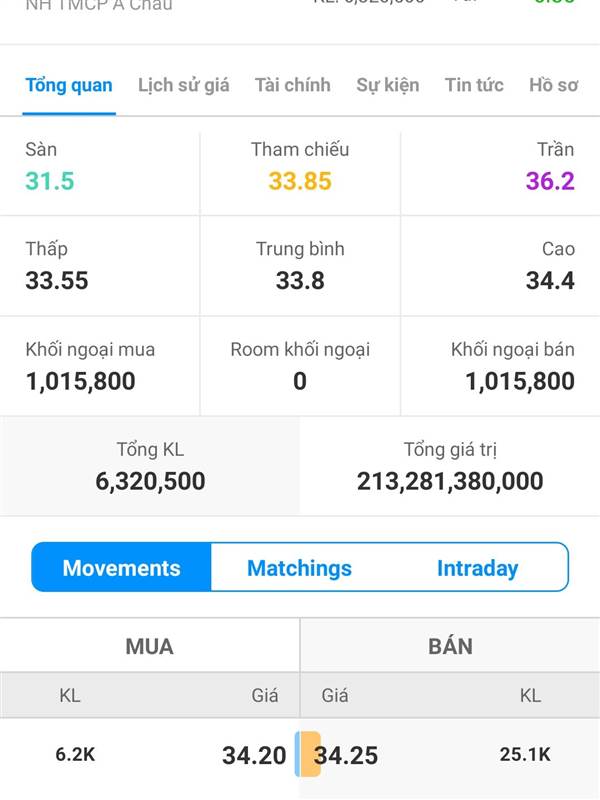The image size is (600, 800).
Task: Tap the Tổng KL value 6,320,500
Action: [x=151, y=481]
